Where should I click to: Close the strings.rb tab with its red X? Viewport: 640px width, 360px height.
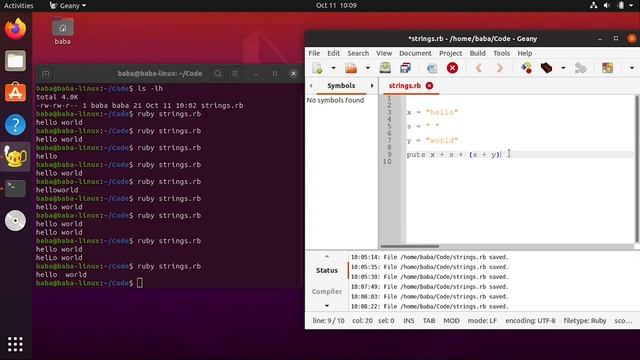pos(429,86)
